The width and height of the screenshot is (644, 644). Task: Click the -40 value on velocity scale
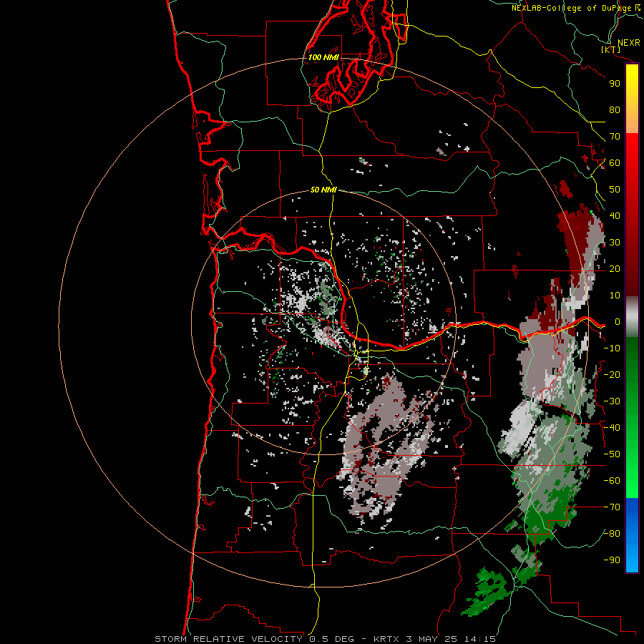pos(612,428)
